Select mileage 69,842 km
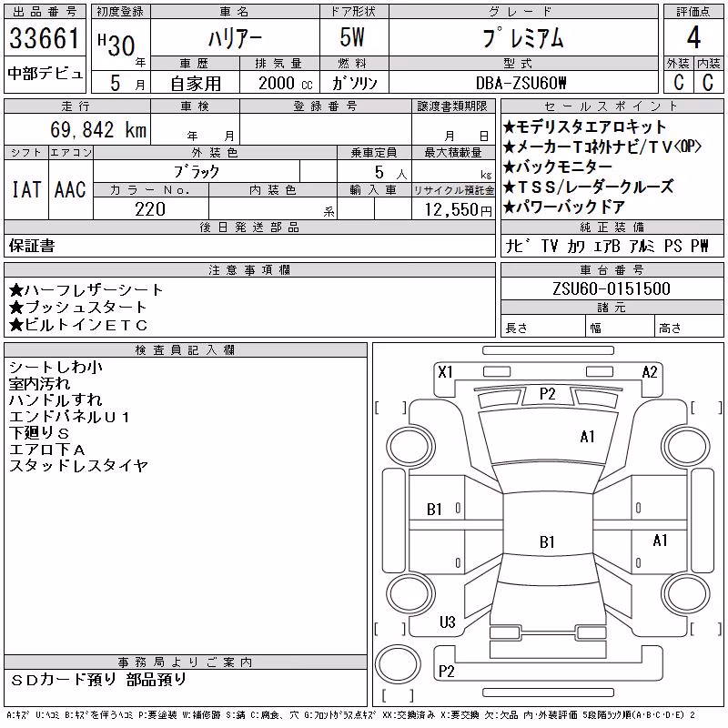728x728 pixels. pyautogui.click(x=98, y=130)
